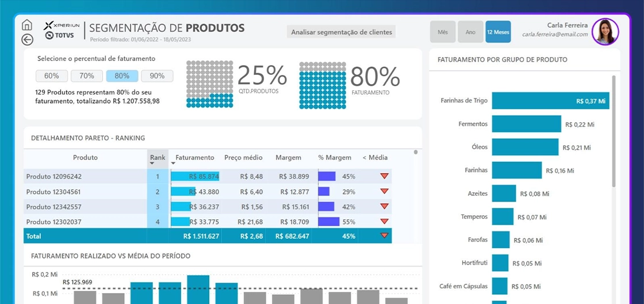Screen dimensions: 644x304
Task: Click red triangle in Total row
Action: (384, 235)
